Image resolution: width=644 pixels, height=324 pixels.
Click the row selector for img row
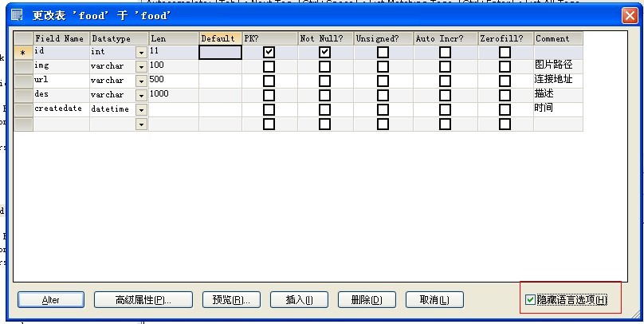23,66
